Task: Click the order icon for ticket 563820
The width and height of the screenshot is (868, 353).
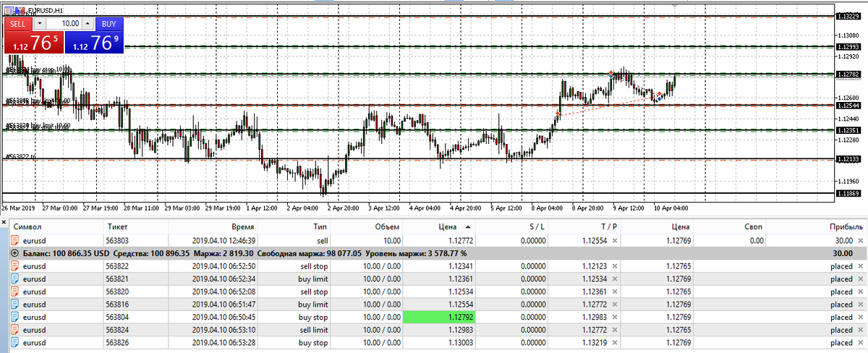Action: coord(15,292)
